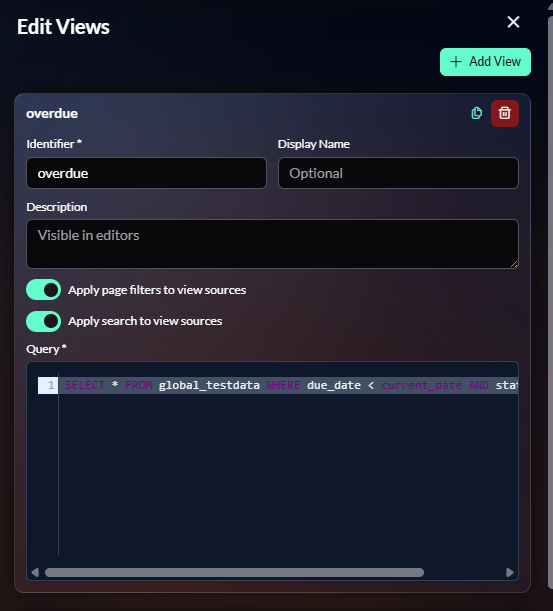Focus the Display Name optional field

click(x=398, y=173)
